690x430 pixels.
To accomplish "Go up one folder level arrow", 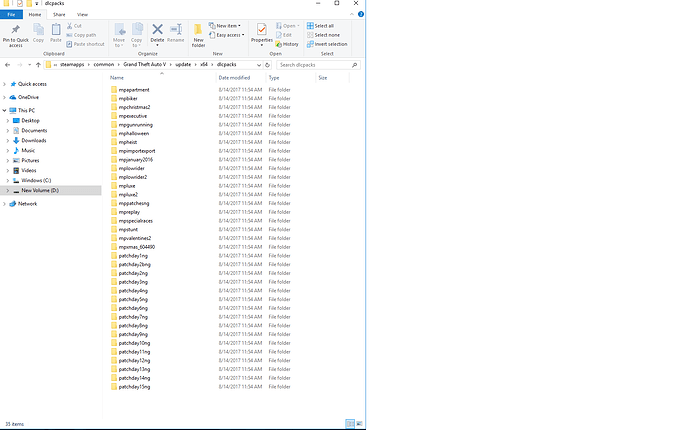I will 38,65.
